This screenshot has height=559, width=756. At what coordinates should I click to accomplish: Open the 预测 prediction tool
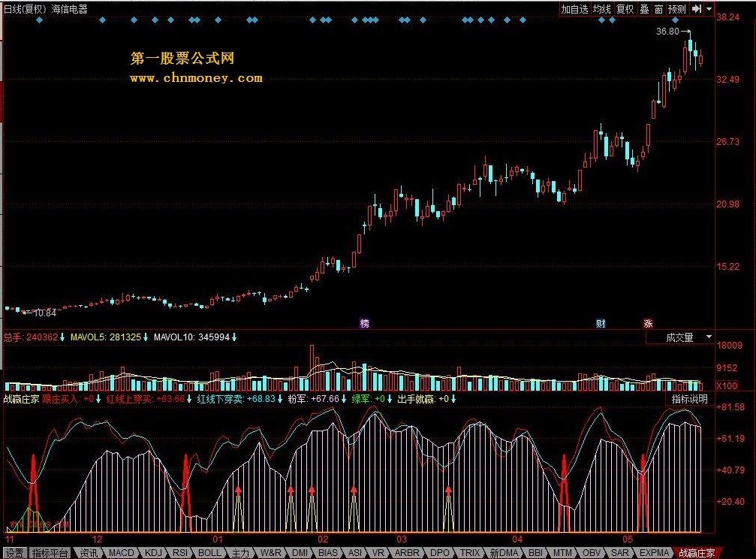point(677,9)
